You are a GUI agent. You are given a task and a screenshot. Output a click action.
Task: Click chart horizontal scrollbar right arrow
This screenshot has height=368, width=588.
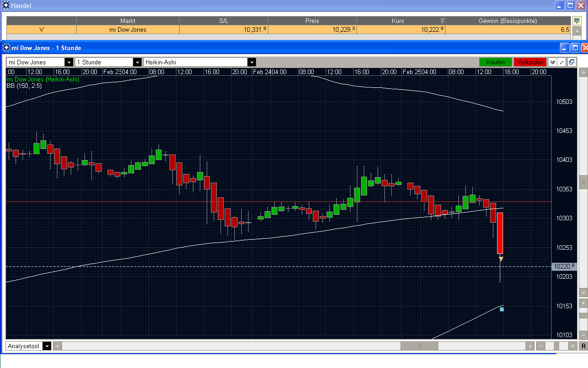point(530,346)
